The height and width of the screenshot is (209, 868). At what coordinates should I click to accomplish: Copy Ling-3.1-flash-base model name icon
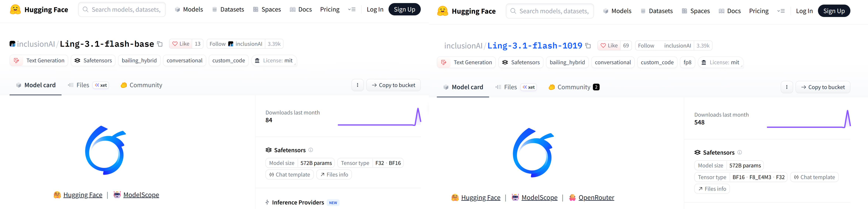[160, 44]
